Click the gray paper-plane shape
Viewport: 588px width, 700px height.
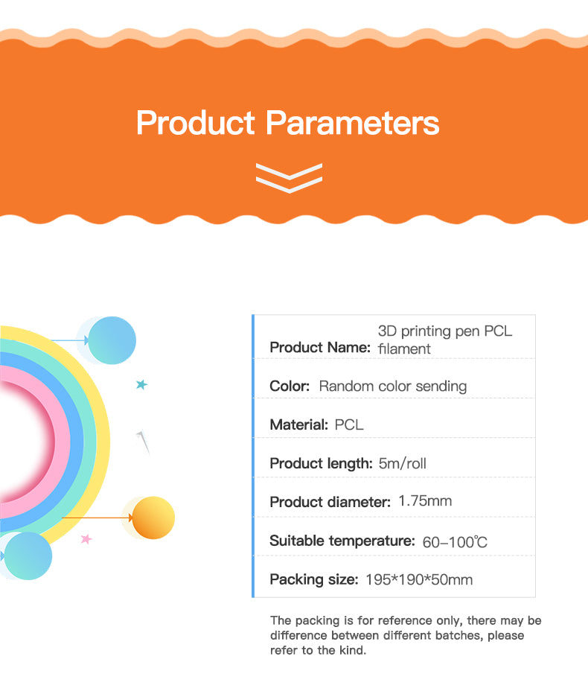[144, 442]
